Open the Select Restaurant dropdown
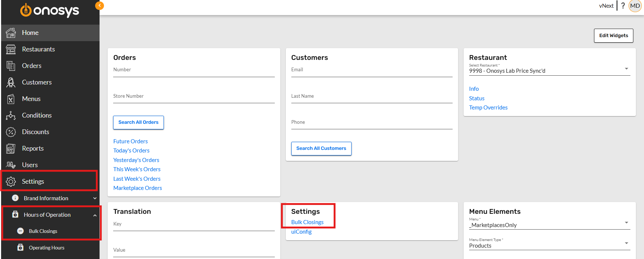Viewport: 644px width, 259px height. pos(550,71)
